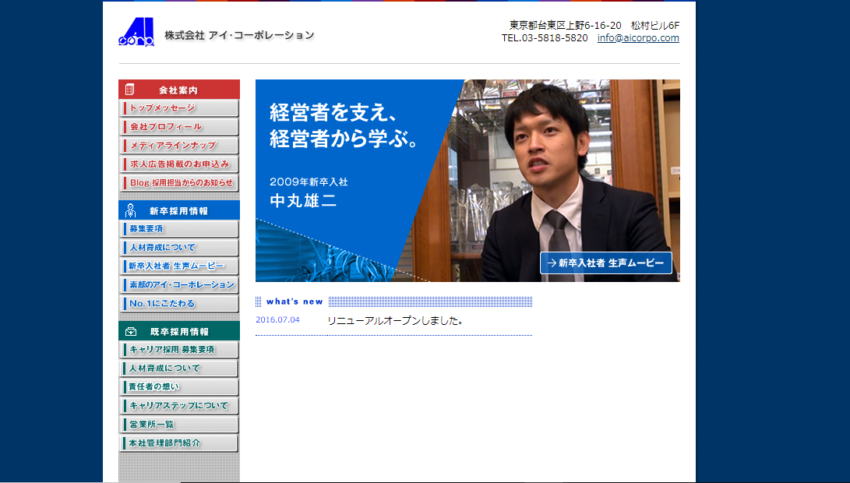
Task: Open キャリア採用 募集要項
Action: 178,350
